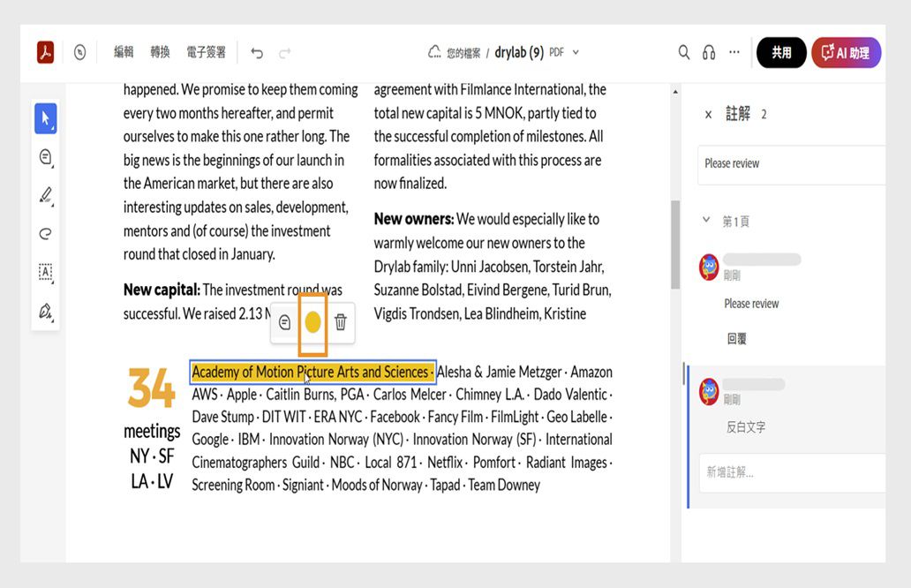Click the 新增註解 reply input field
Image resolution: width=911 pixels, height=588 pixels.
tap(792, 472)
